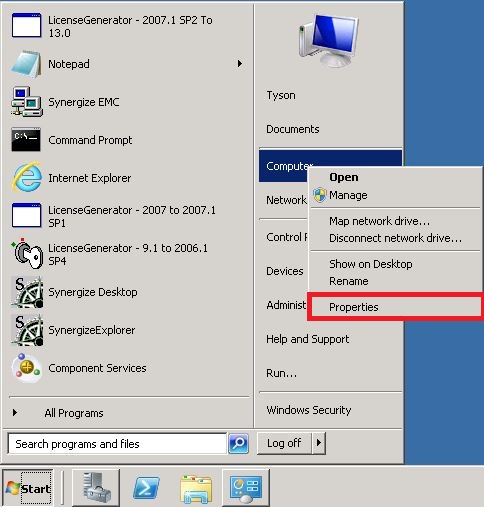Click the search magnifier button
Image resolution: width=484 pixels, height=507 pixels.
point(238,443)
